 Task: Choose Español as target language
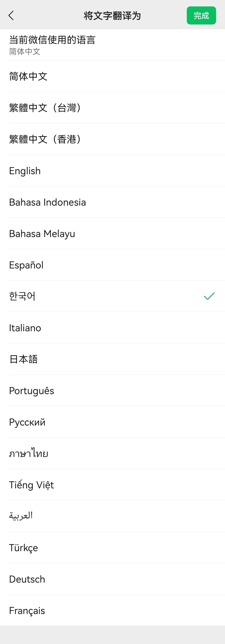(26, 265)
